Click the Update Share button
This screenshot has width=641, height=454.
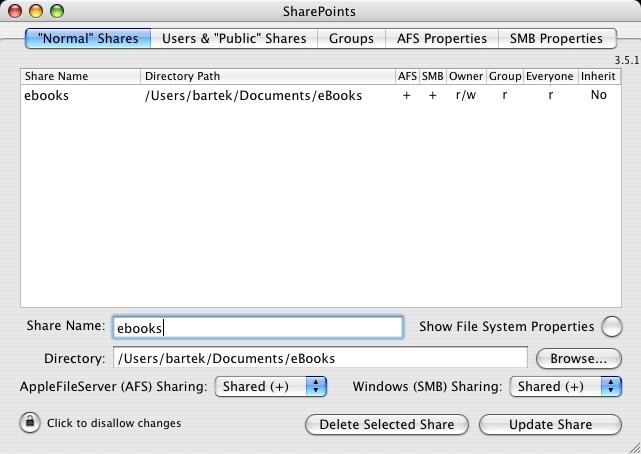tap(550, 424)
